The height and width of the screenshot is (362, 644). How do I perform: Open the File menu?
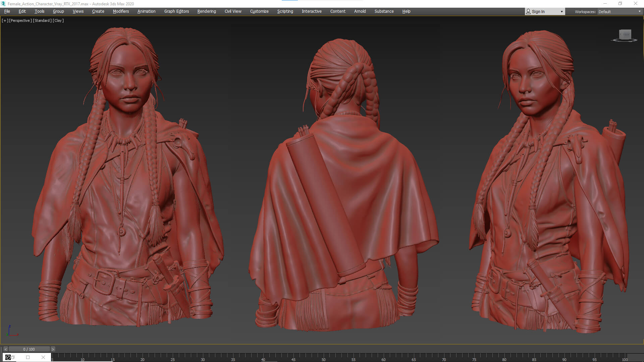7,11
